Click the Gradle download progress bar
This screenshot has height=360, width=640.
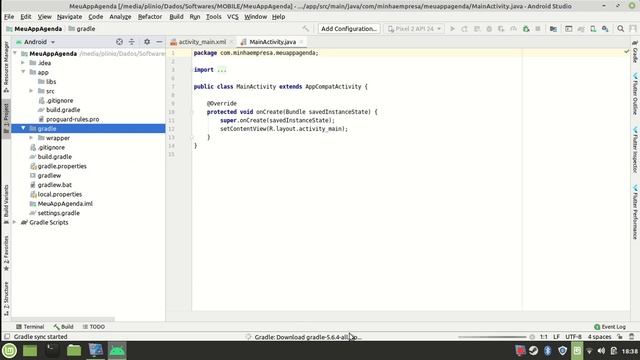click(492, 337)
